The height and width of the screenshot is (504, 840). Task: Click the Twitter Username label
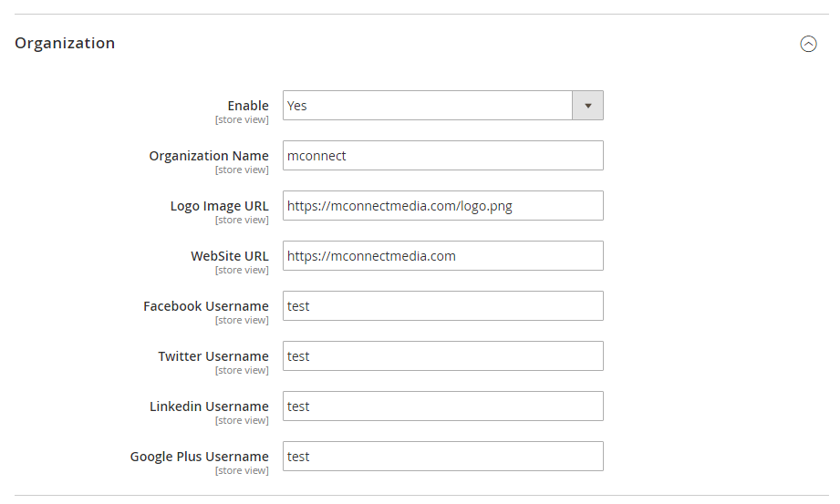pos(213,356)
